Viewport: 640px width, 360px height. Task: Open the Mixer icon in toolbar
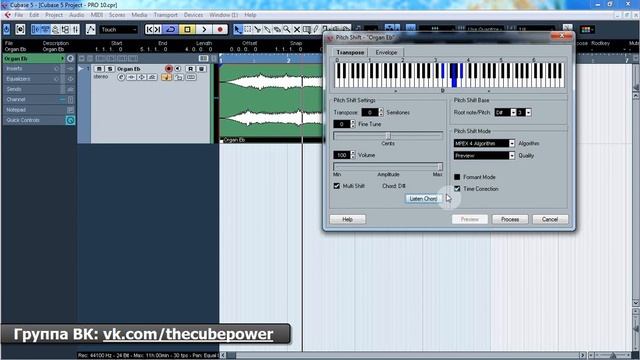click(x=76, y=29)
